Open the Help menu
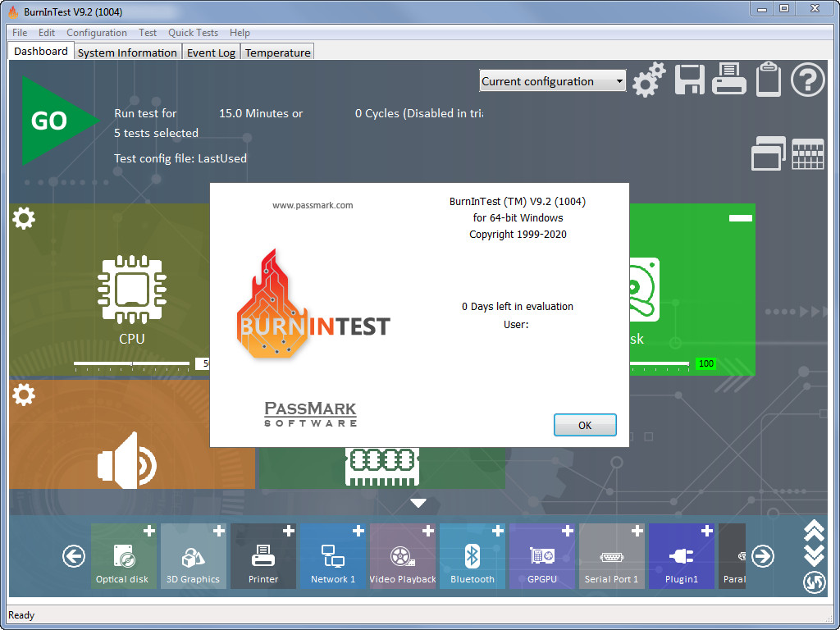Image resolution: width=840 pixels, height=630 pixels. (240, 33)
